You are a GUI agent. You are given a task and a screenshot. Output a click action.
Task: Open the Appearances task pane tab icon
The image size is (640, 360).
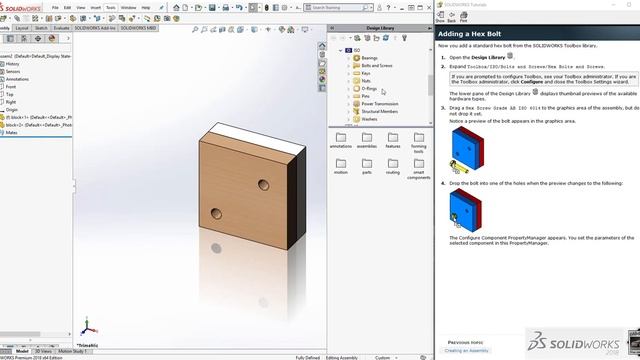pos(322,79)
